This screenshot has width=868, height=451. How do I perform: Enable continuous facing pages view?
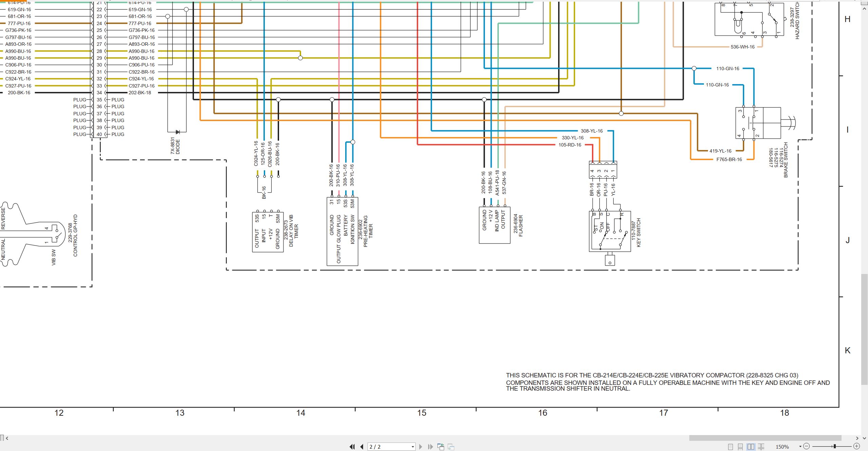point(761,447)
